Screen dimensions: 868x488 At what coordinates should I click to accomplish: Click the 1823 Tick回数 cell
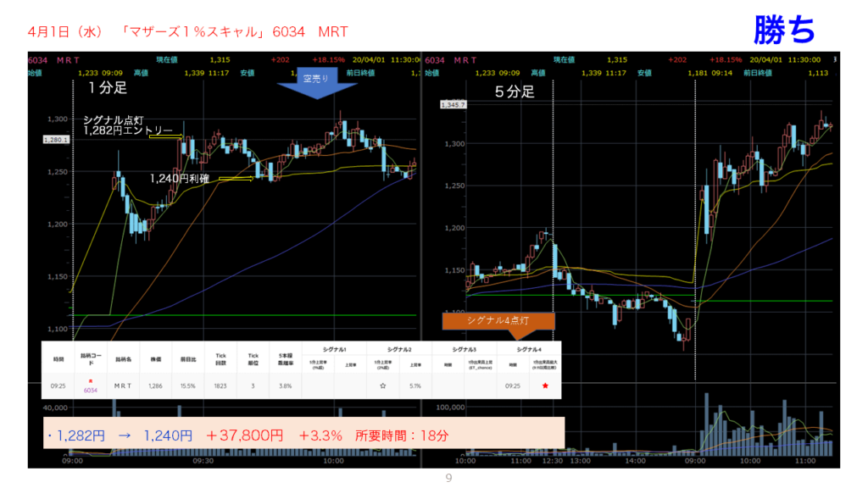pos(220,385)
